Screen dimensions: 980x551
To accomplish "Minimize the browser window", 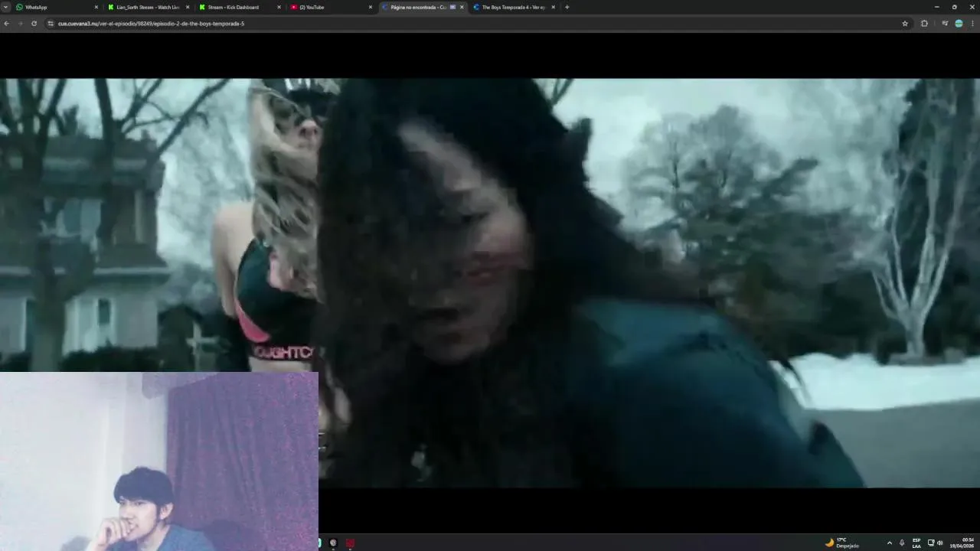I will coord(936,7).
